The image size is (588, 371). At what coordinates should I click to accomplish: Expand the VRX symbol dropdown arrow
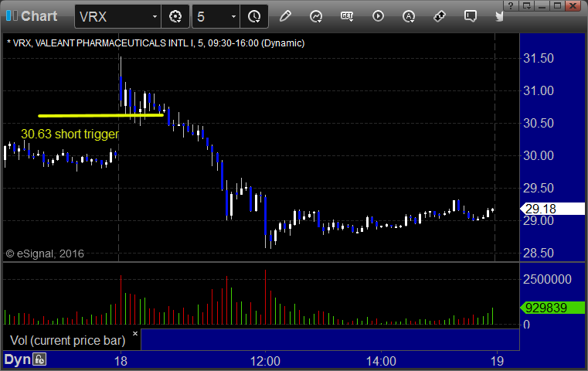pyautogui.click(x=155, y=17)
